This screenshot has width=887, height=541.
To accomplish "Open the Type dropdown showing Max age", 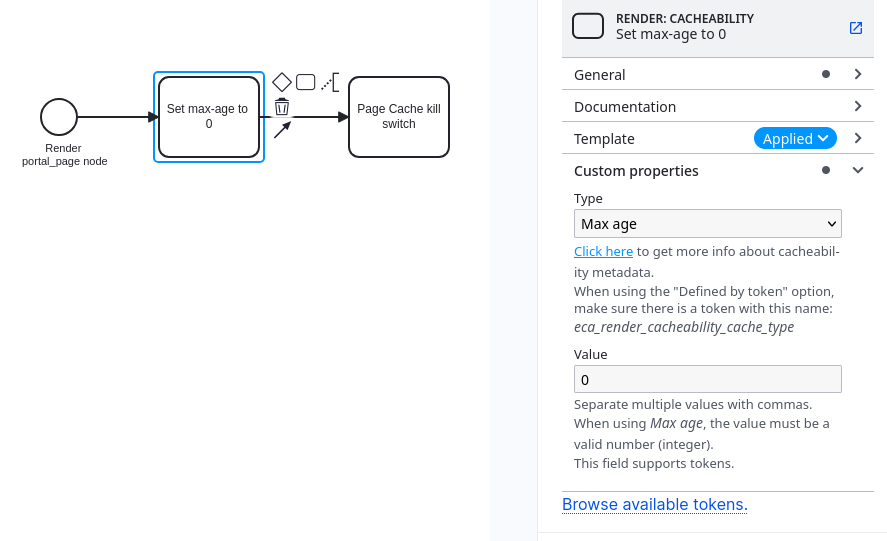I will tap(708, 224).
